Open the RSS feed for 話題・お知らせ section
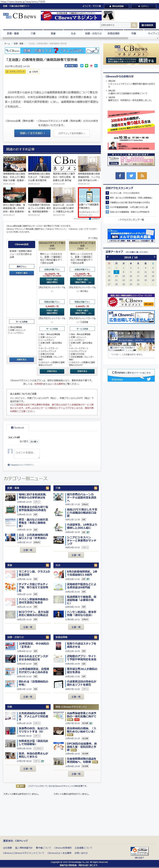 click(47, 637)
